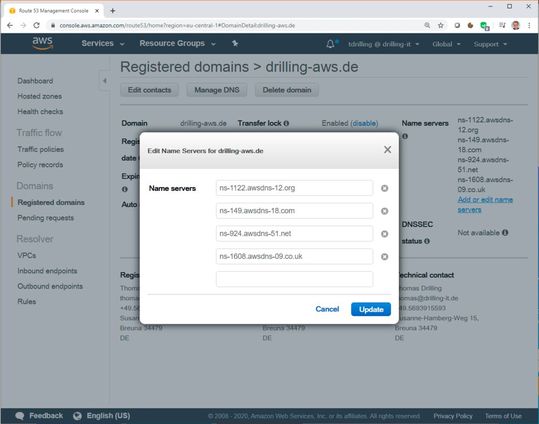Viewport: 539px width, 424px height.
Task: Open Pending requests in sidebar
Action: point(45,218)
